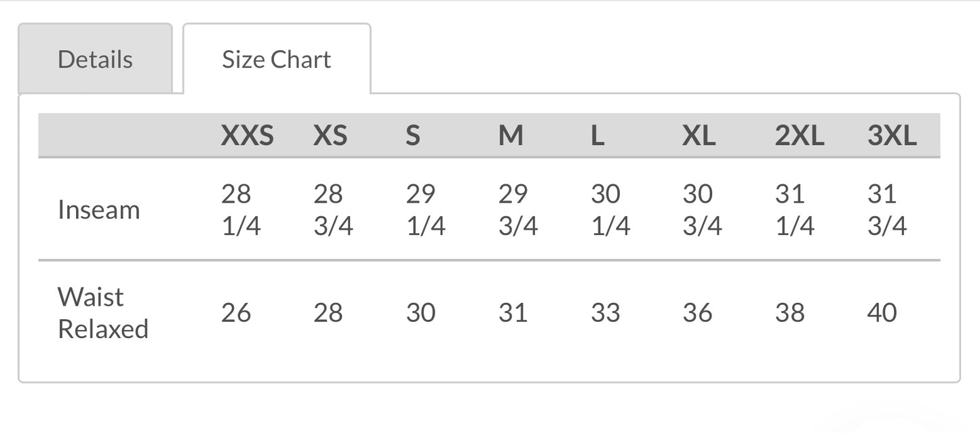Click the XXS column header
Screen dimensions: 980x433
[247, 136]
